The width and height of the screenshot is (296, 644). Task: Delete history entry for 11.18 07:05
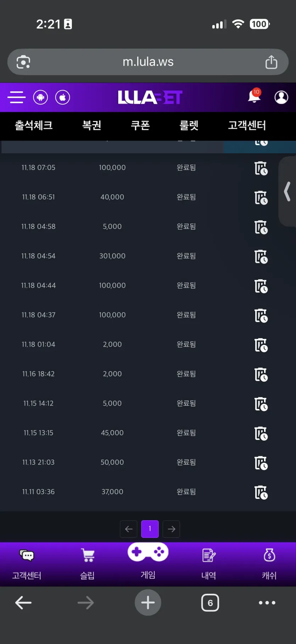[x=261, y=168]
